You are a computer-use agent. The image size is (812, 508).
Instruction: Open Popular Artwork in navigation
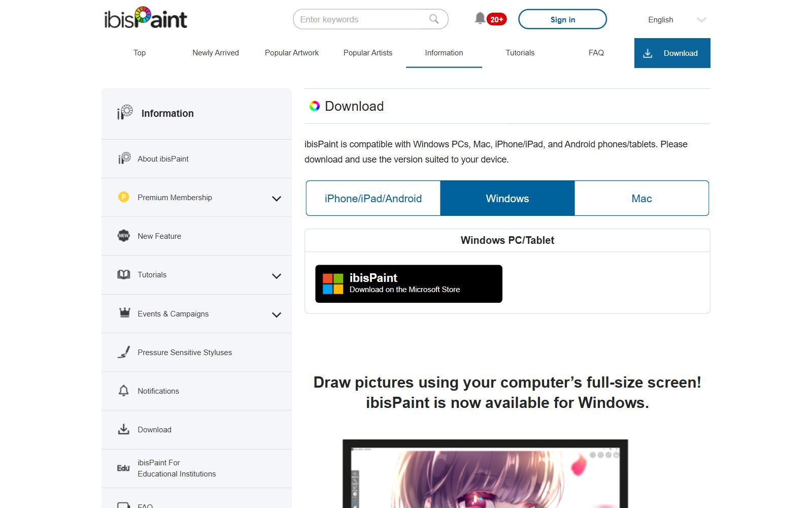pos(292,53)
